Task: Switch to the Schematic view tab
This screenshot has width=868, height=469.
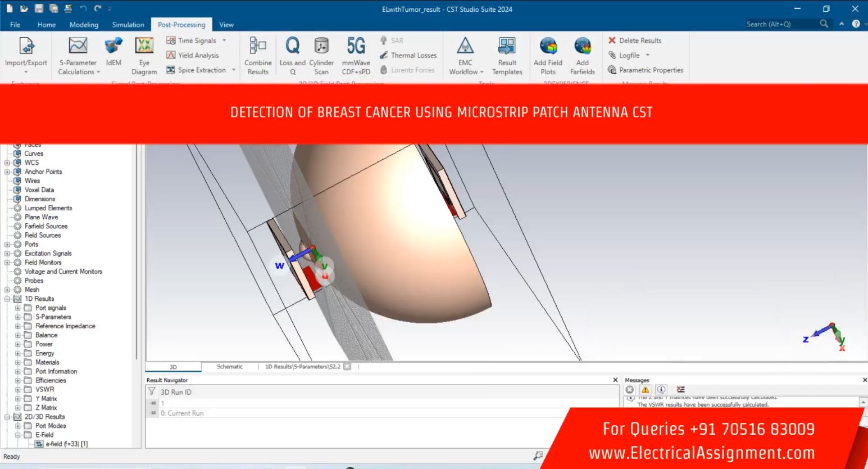Action: coord(230,367)
